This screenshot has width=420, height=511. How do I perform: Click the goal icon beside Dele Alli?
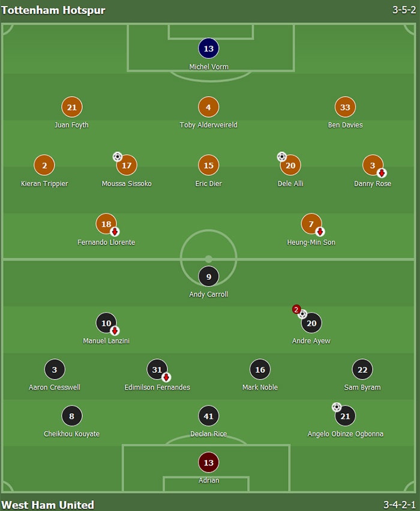tap(281, 157)
